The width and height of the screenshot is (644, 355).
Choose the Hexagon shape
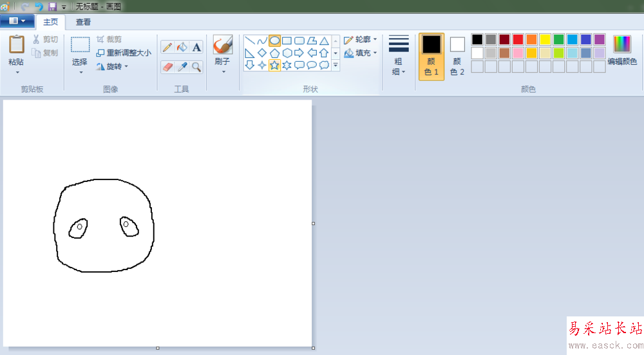(287, 53)
